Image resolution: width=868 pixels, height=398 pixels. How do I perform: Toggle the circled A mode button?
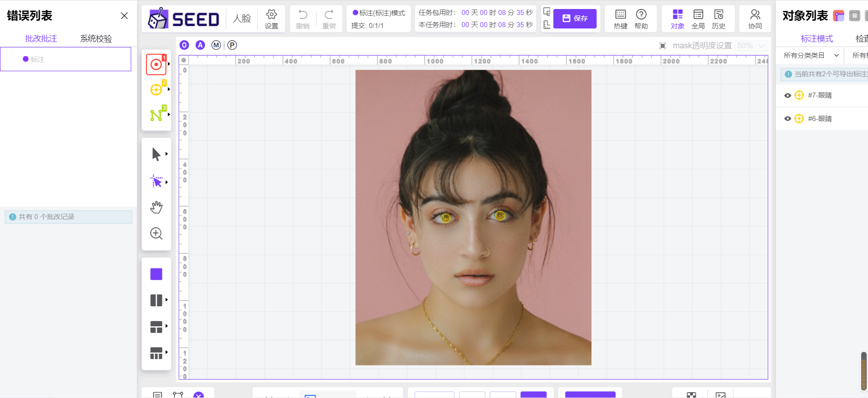pos(200,45)
